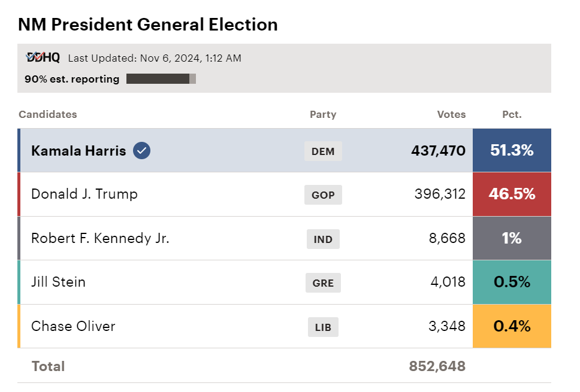Click the Votes column header

451,114
